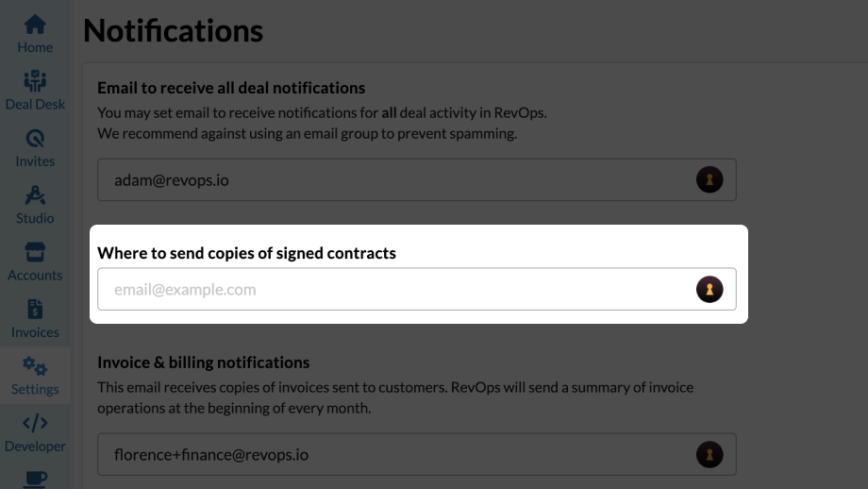Focus the adam@revops.io email field
Viewport: 868px width, 489px height.
(396, 179)
